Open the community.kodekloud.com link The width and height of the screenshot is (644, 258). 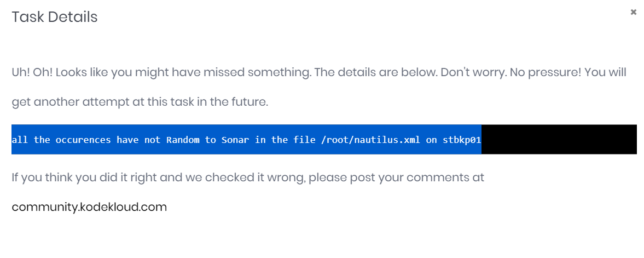(x=89, y=207)
